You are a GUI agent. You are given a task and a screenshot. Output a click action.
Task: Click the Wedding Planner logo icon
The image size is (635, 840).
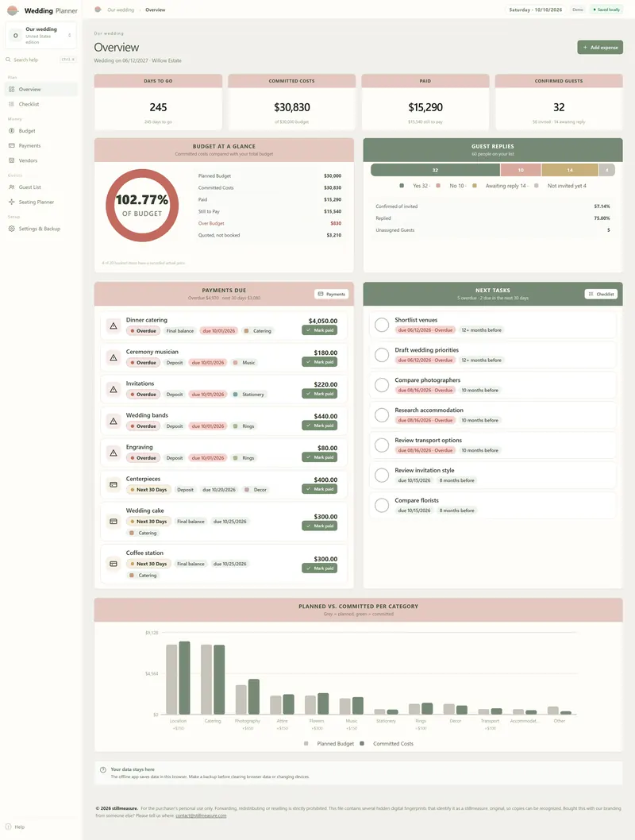coord(13,10)
